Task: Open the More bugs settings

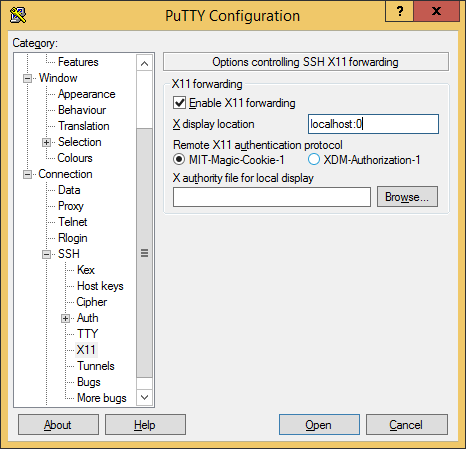Action: coord(102,398)
